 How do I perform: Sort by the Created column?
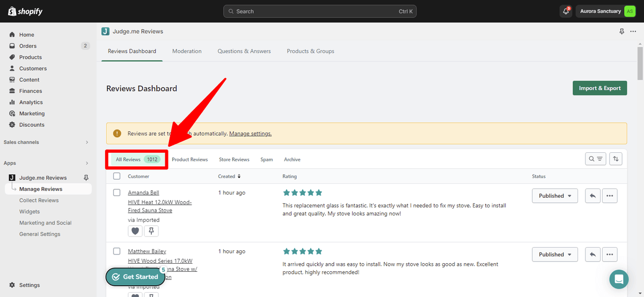(x=229, y=176)
